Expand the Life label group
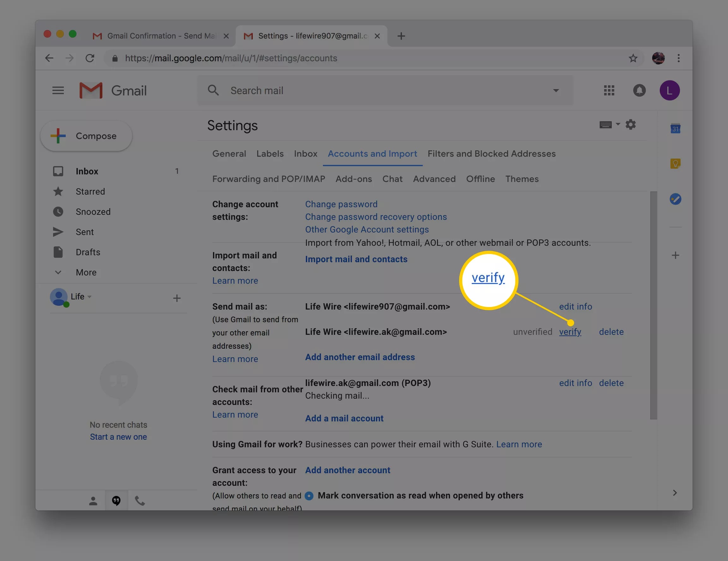The width and height of the screenshot is (728, 561). (89, 296)
